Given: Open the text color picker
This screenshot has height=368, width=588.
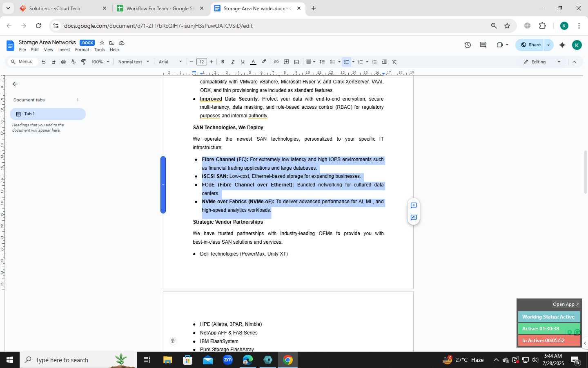Looking at the screenshot, I should (x=253, y=62).
